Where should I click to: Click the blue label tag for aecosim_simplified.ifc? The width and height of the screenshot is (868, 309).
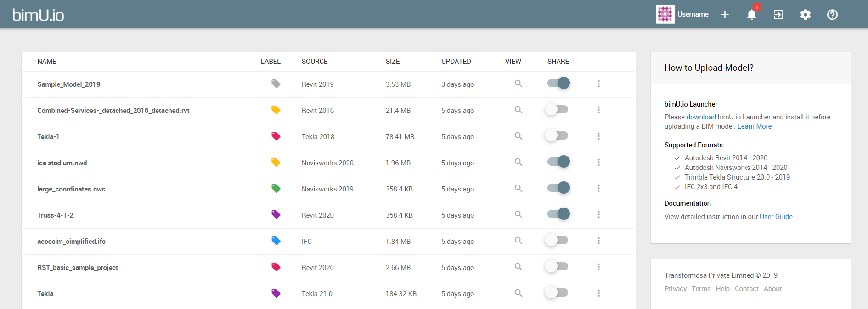(x=276, y=241)
